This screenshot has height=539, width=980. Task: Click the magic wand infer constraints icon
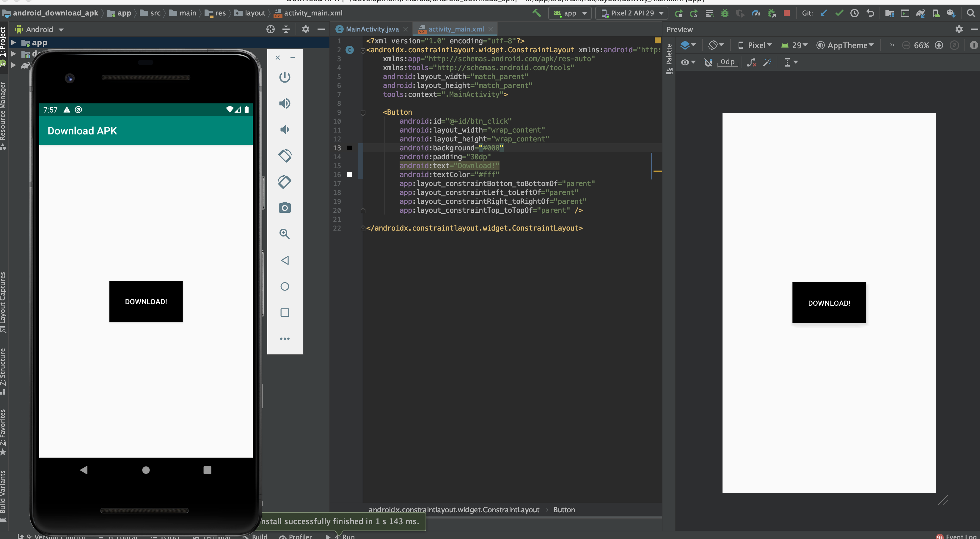pos(767,62)
